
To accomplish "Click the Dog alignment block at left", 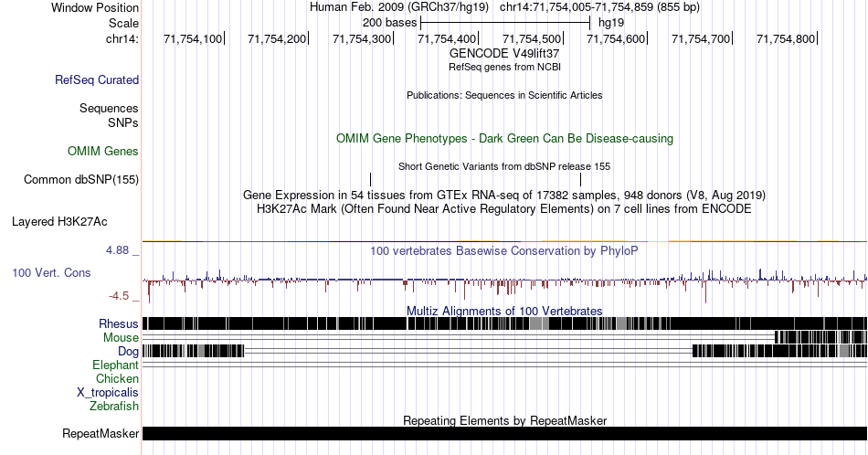I will 193,351.
